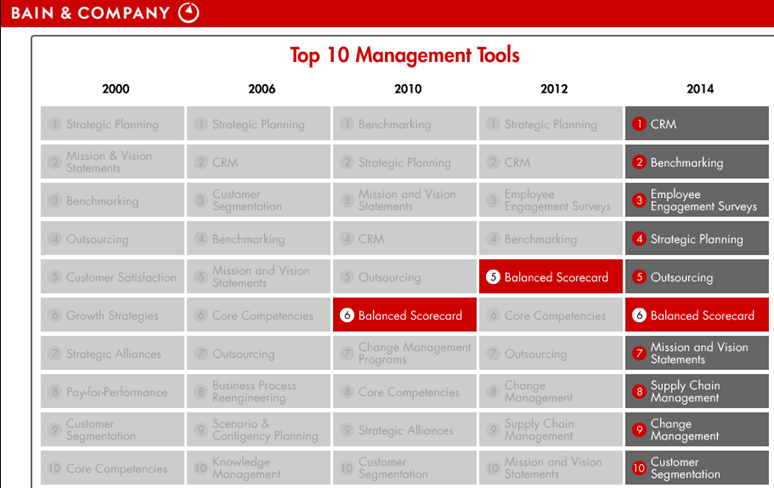Select Mission and Vision Statements in 2012
Image resolution: width=774 pixels, height=488 pixels.
click(x=551, y=468)
